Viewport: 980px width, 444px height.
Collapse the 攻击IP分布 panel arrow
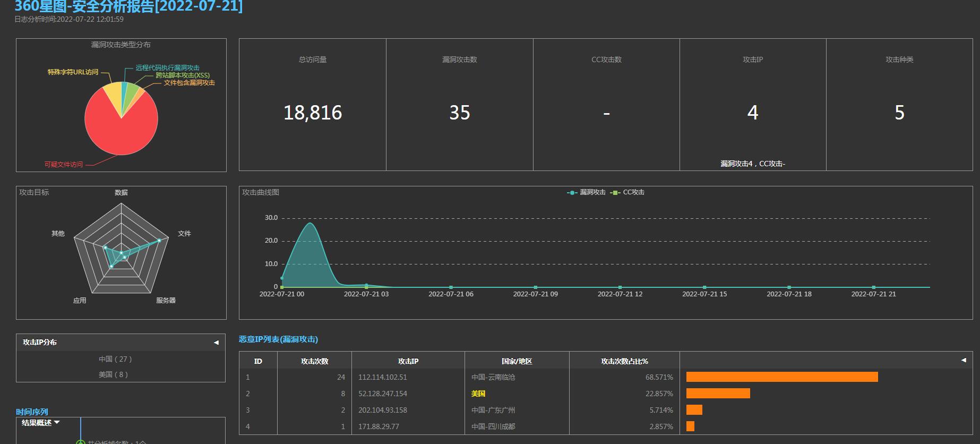216,343
